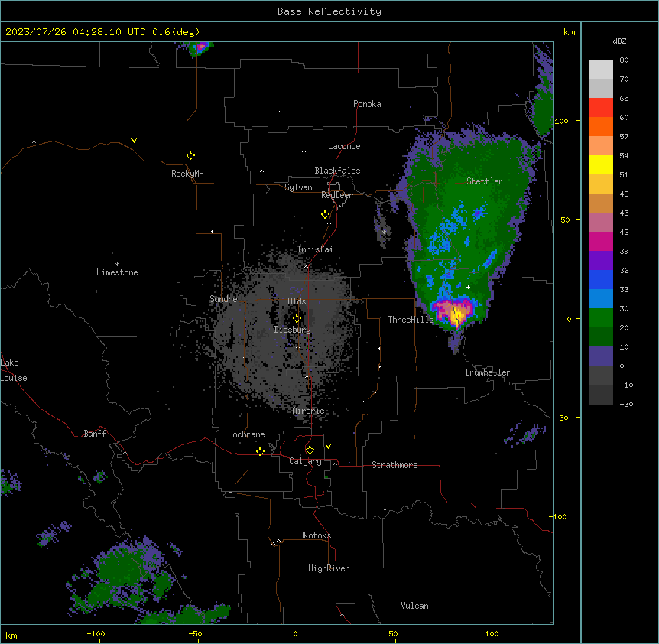Click the Stettler city label

(x=485, y=181)
